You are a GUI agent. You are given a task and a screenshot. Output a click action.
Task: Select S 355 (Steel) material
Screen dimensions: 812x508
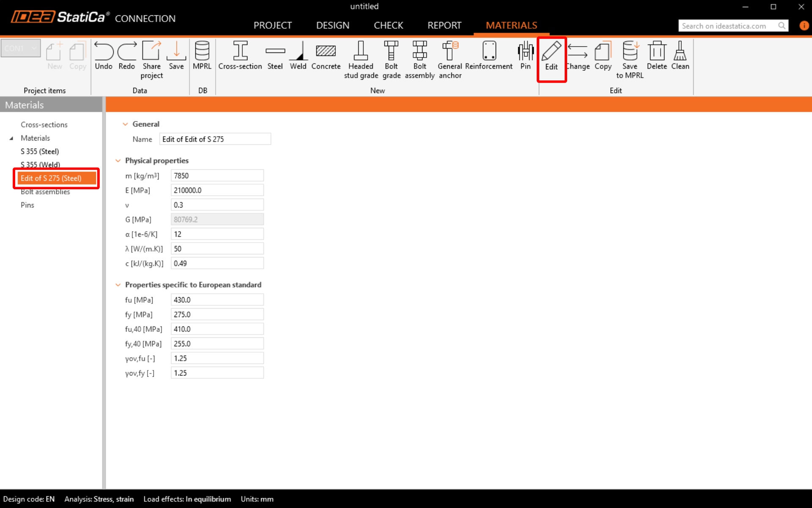point(40,151)
